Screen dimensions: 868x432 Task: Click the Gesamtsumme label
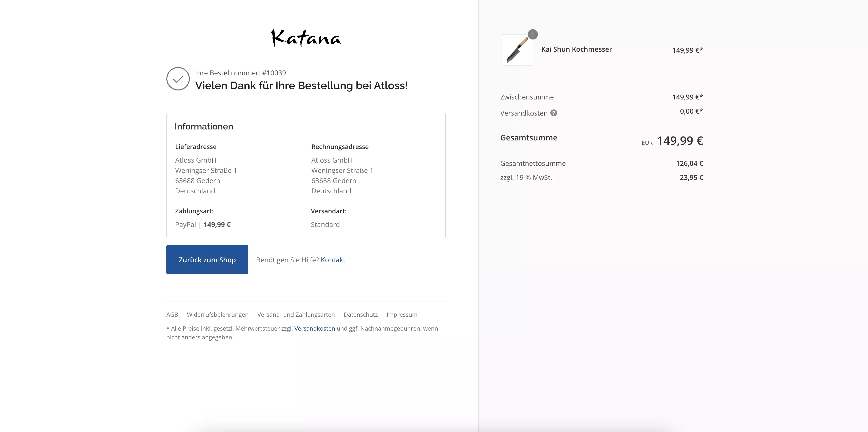[x=529, y=138]
